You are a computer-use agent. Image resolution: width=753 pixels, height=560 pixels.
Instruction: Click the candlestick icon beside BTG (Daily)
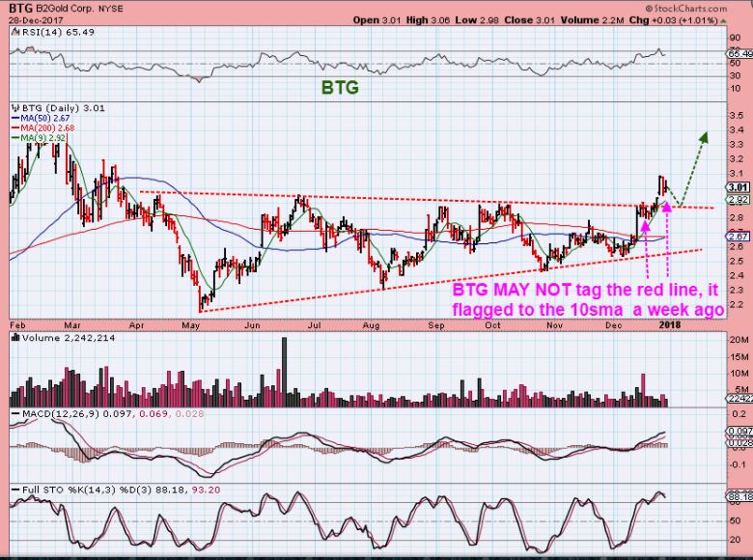coord(14,108)
